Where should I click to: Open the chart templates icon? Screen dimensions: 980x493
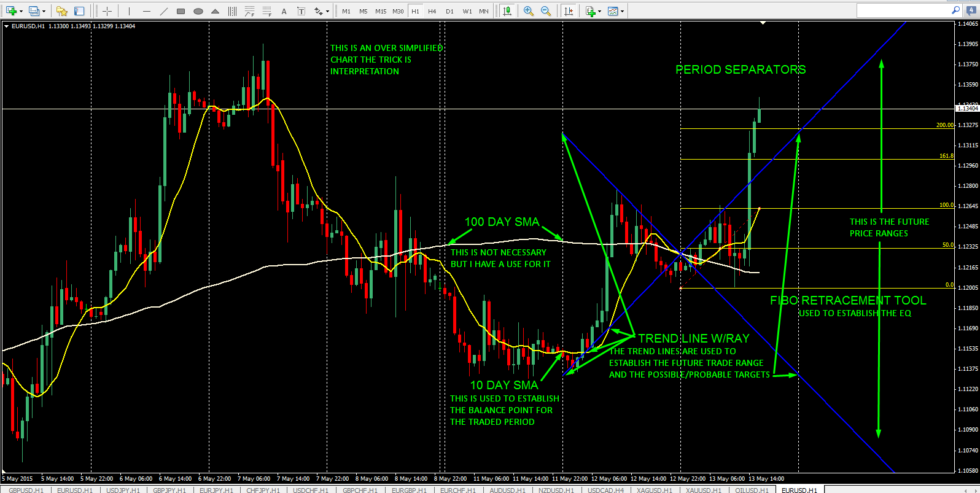[x=612, y=11]
